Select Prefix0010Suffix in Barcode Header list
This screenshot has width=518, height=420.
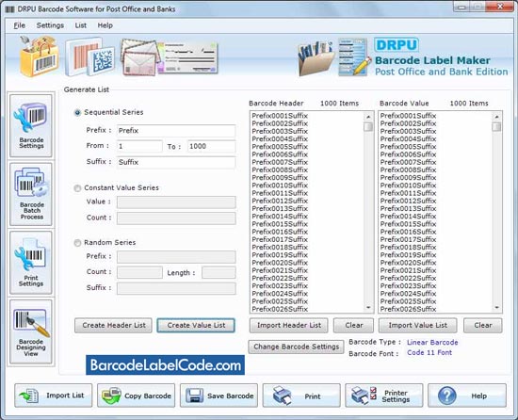(x=280, y=186)
